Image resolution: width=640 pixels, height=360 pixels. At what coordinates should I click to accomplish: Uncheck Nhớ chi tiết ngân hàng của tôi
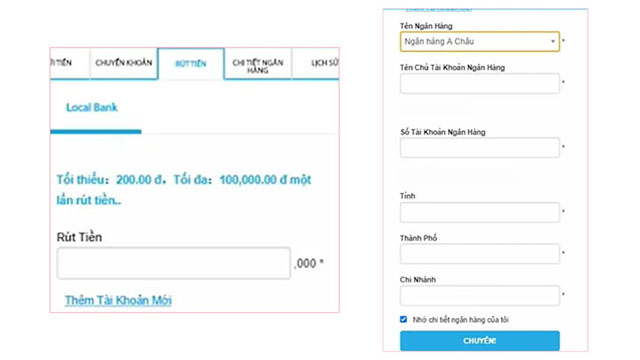coord(403,319)
